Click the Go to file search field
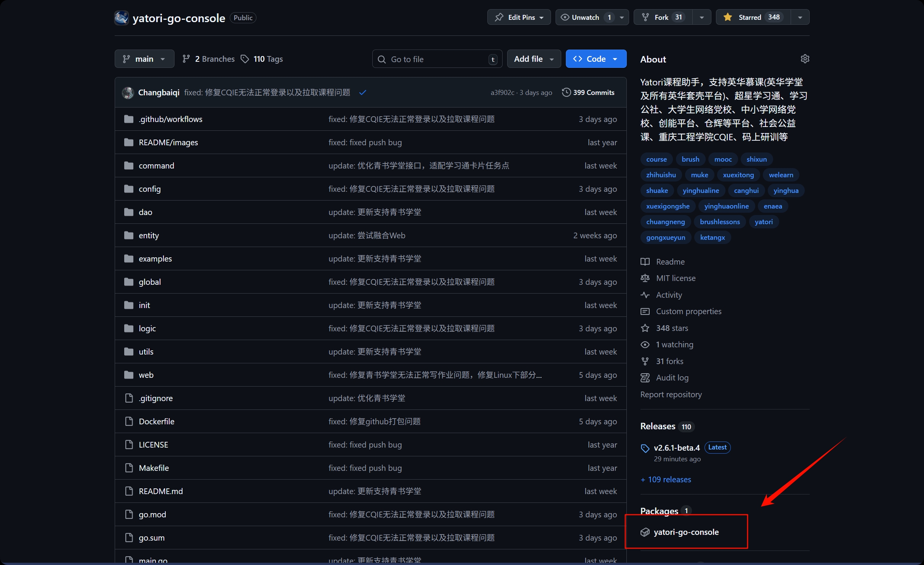The height and width of the screenshot is (565, 924). 437,59
